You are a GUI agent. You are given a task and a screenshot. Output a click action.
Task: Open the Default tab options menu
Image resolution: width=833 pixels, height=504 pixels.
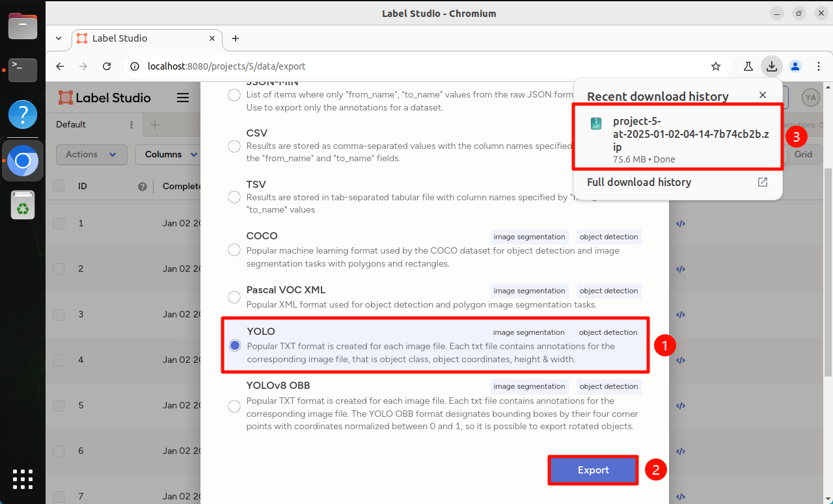pos(131,125)
